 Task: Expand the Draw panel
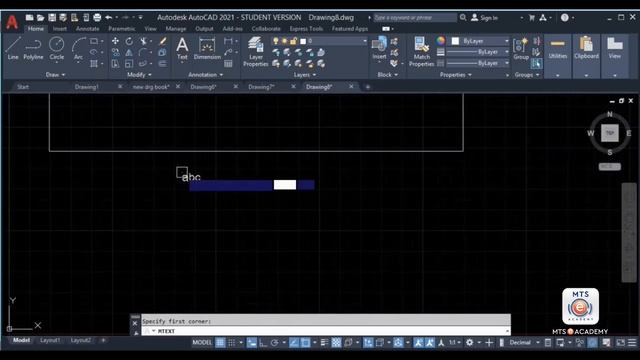pos(55,75)
